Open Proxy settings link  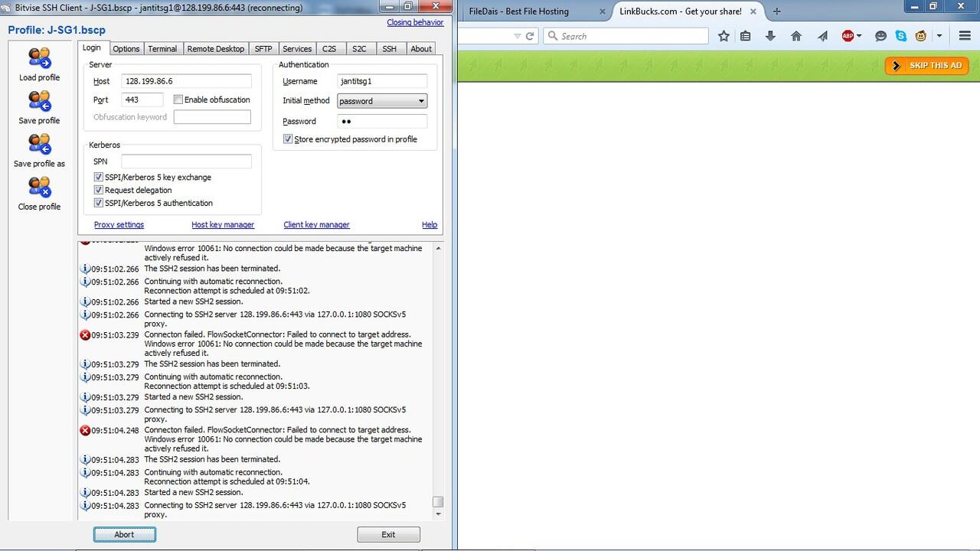click(119, 225)
